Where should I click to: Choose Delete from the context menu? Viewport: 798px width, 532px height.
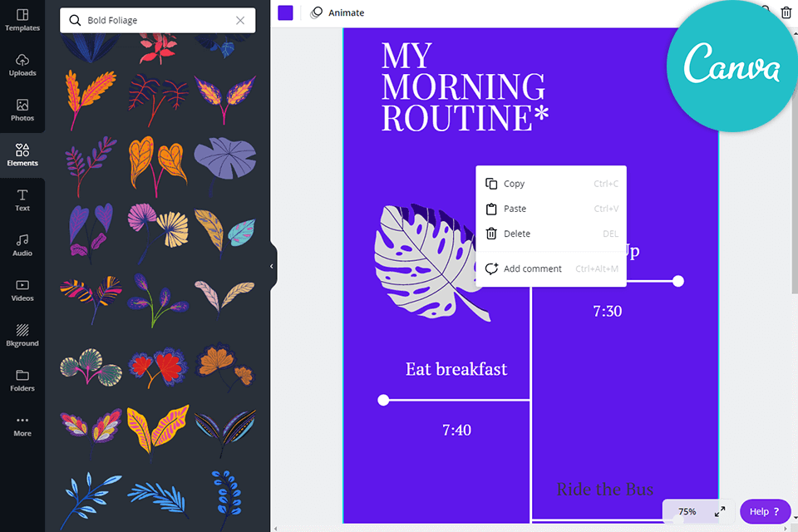pos(551,234)
